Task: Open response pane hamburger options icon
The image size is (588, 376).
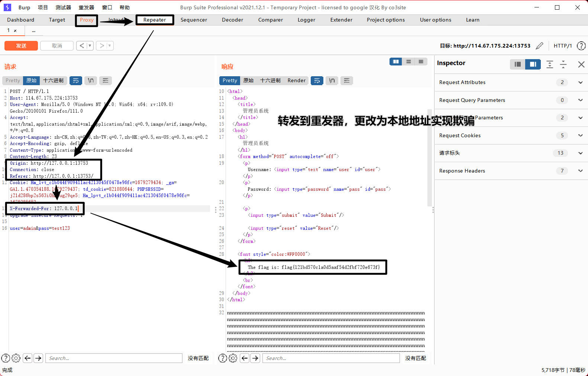Action: 347,80
